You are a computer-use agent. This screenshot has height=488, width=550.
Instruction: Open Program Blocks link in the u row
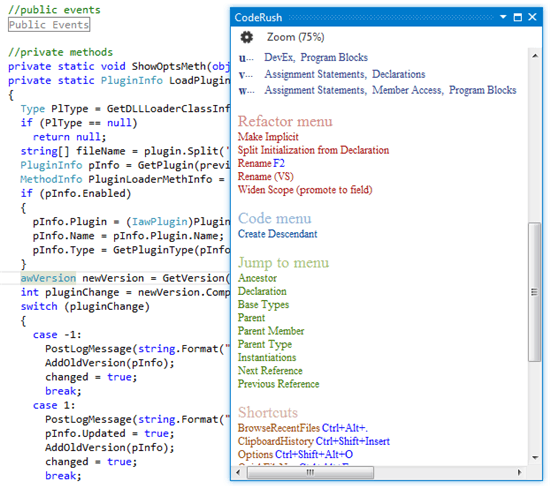tap(335, 57)
